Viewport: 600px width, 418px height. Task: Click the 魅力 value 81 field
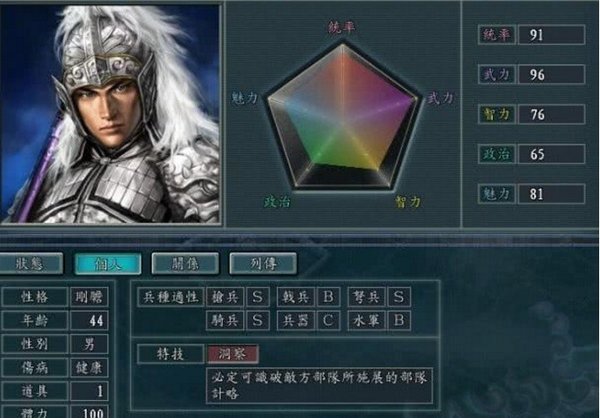pyautogui.click(x=551, y=194)
